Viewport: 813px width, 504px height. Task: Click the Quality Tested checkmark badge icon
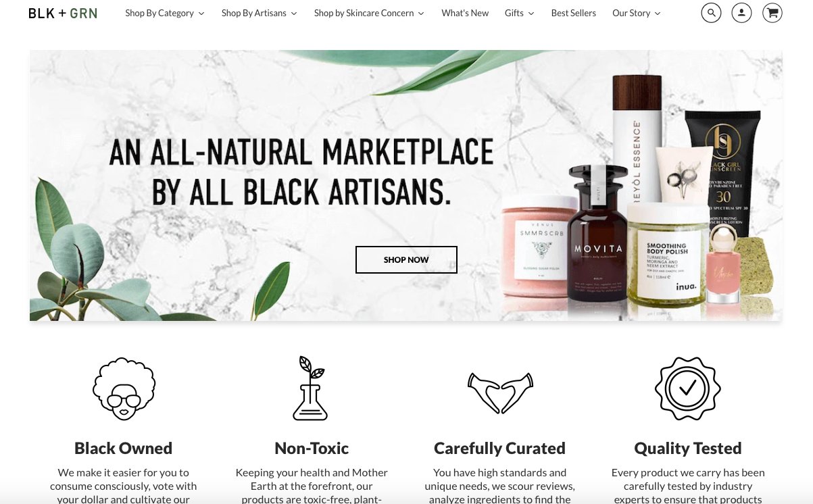coord(687,388)
